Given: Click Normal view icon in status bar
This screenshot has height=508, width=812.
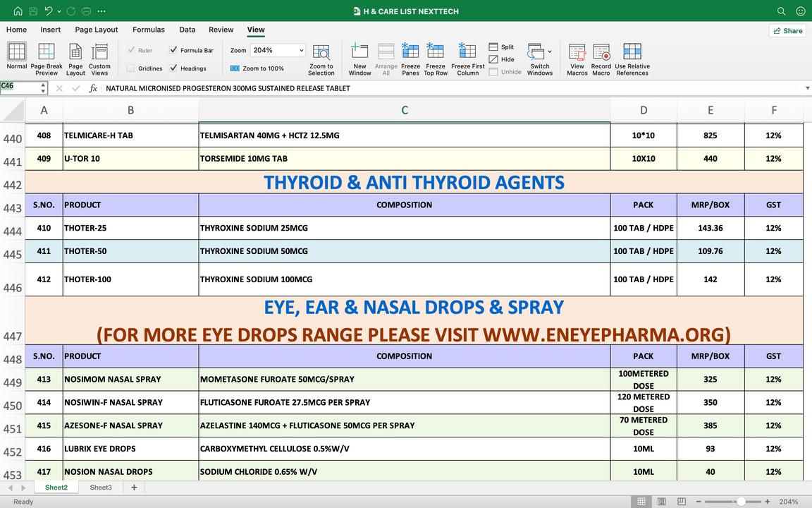Looking at the screenshot, I should tap(641, 501).
